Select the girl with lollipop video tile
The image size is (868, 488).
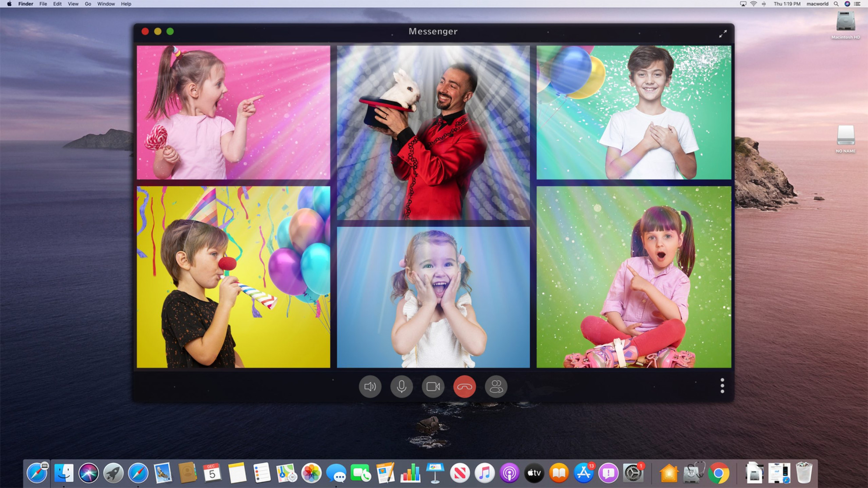[233, 112]
